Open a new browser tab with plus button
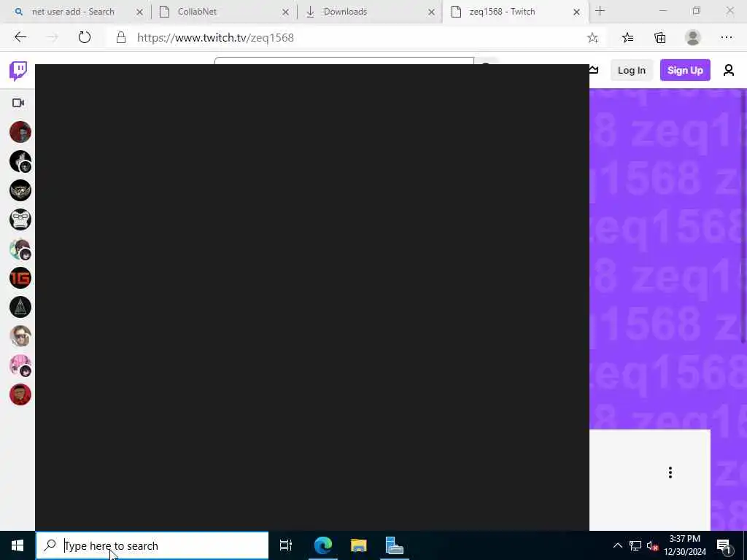The image size is (747, 560). tap(600, 11)
